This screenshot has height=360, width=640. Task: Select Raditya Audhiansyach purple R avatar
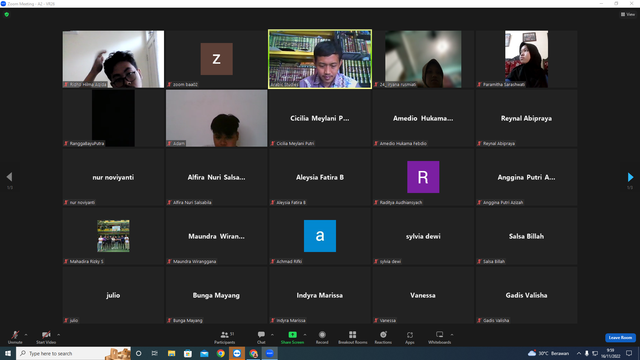423,177
